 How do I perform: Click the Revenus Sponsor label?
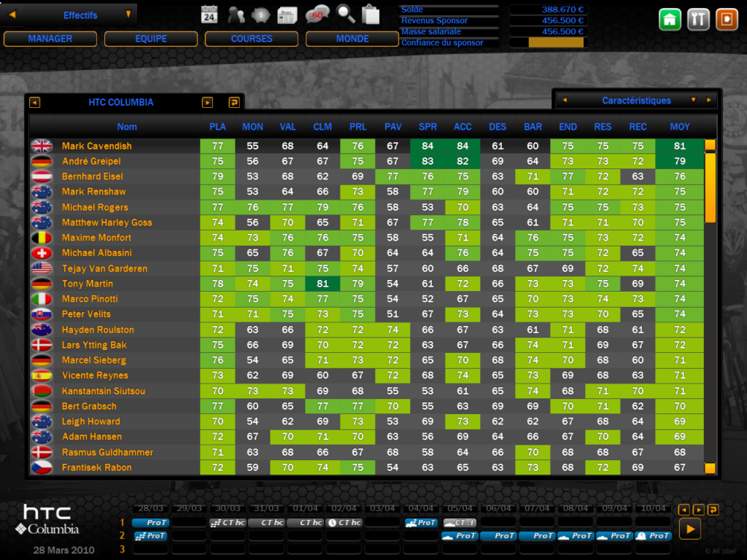[434, 20]
